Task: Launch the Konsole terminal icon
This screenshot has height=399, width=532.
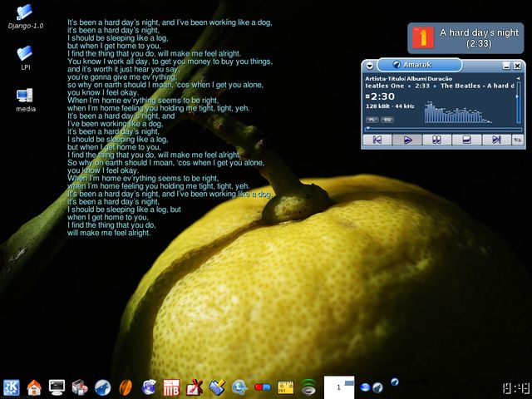Action: click(x=57, y=387)
